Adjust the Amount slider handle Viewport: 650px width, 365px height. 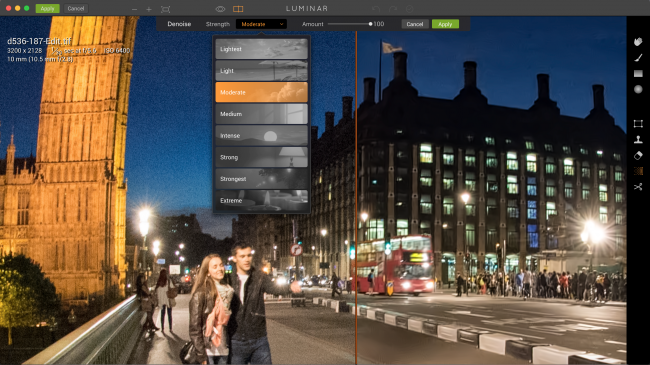click(x=371, y=24)
